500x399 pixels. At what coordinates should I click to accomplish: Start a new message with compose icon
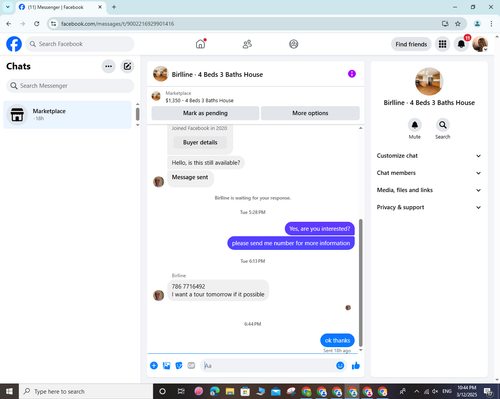coord(127,66)
